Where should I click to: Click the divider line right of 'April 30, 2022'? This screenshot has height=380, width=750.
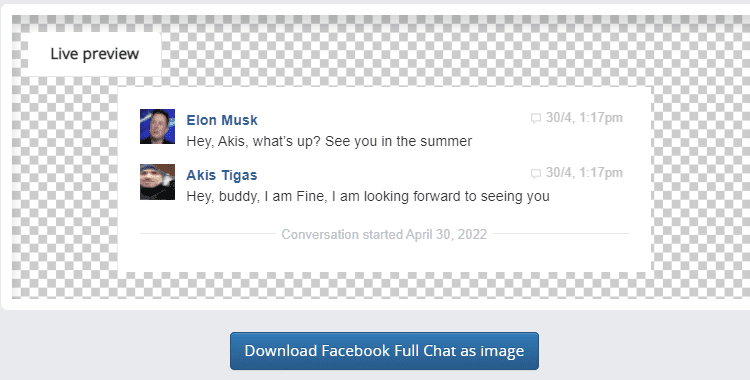click(561, 234)
